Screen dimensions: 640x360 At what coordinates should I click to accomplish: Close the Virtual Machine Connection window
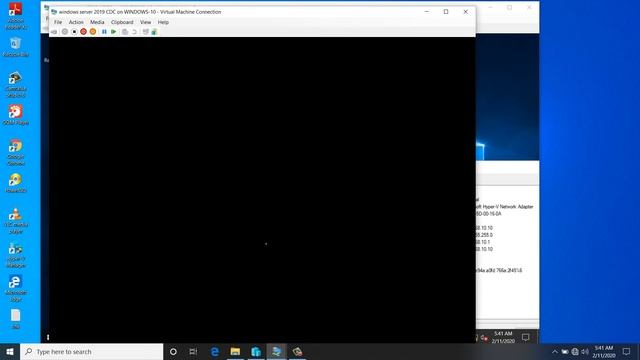tap(465, 12)
